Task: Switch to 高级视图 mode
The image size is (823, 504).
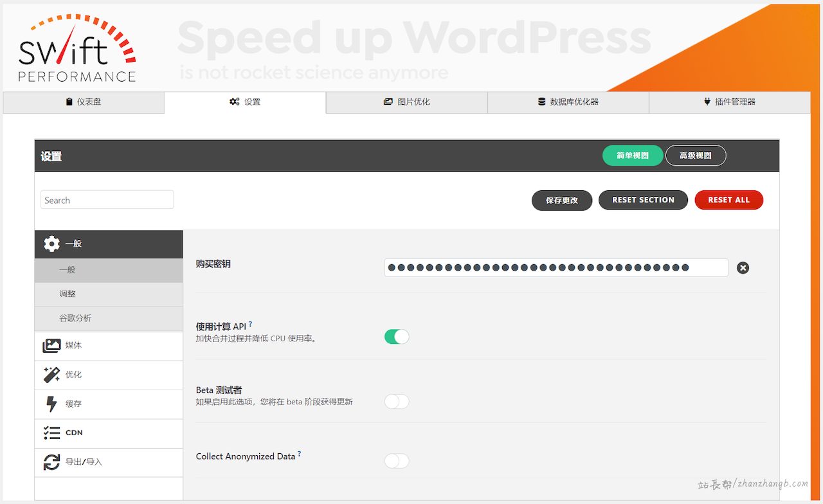Action: (695, 156)
